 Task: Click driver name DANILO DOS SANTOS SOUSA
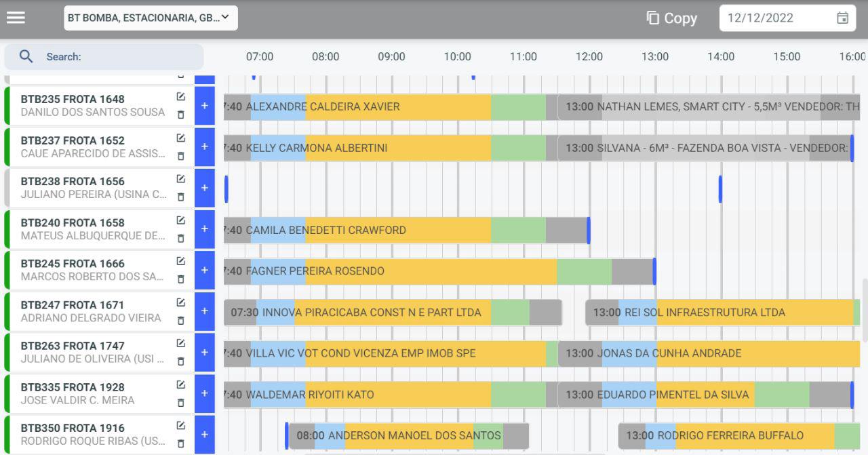click(x=93, y=113)
